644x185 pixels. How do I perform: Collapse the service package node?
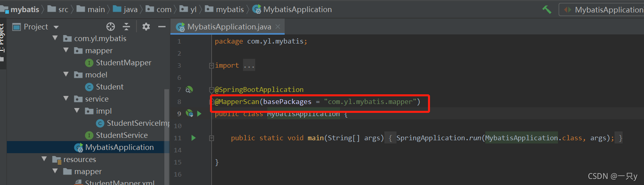66,99
